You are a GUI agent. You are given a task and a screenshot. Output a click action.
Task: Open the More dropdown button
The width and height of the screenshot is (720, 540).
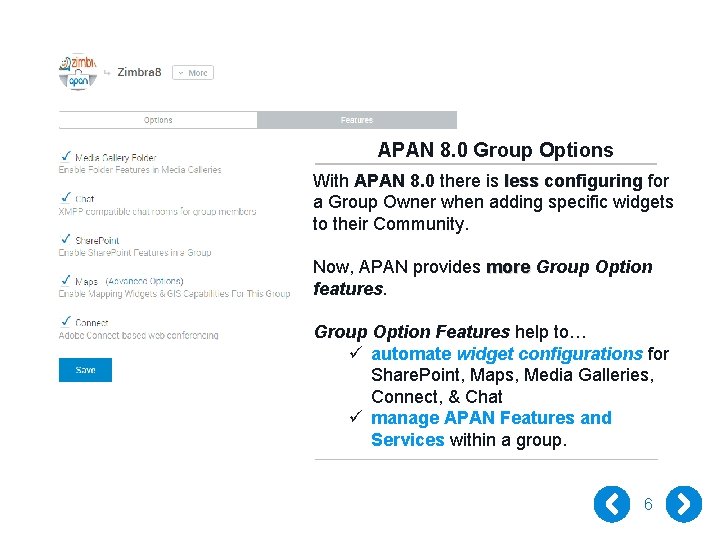click(x=193, y=73)
